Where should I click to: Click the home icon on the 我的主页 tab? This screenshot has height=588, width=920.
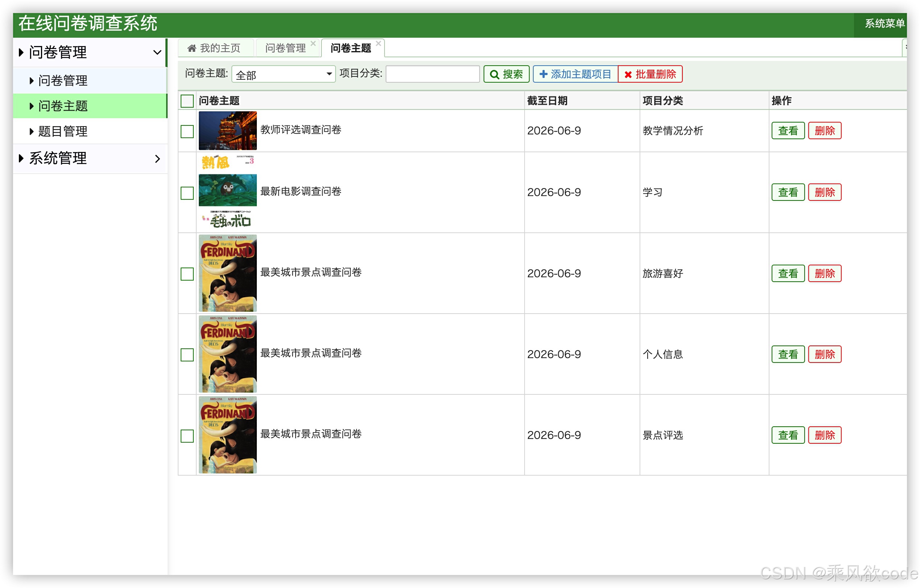(193, 48)
